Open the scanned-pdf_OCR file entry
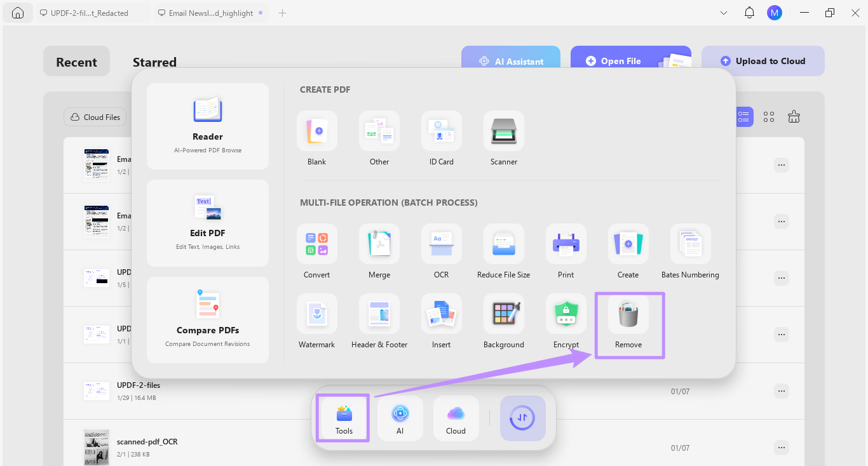Image resolution: width=868 pixels, height=466 pixels. coord(434,443)
